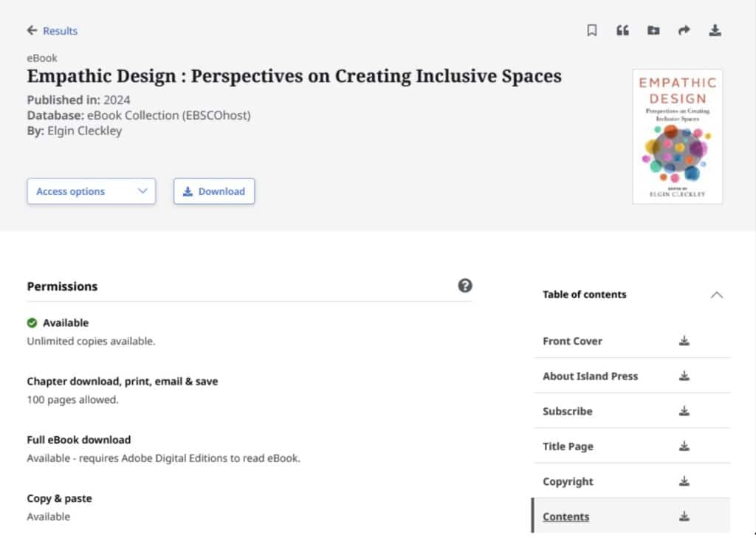The width and height of the screenshot is (756, 538).
Task: Go back to Results
Action: (x=52, y=30)
